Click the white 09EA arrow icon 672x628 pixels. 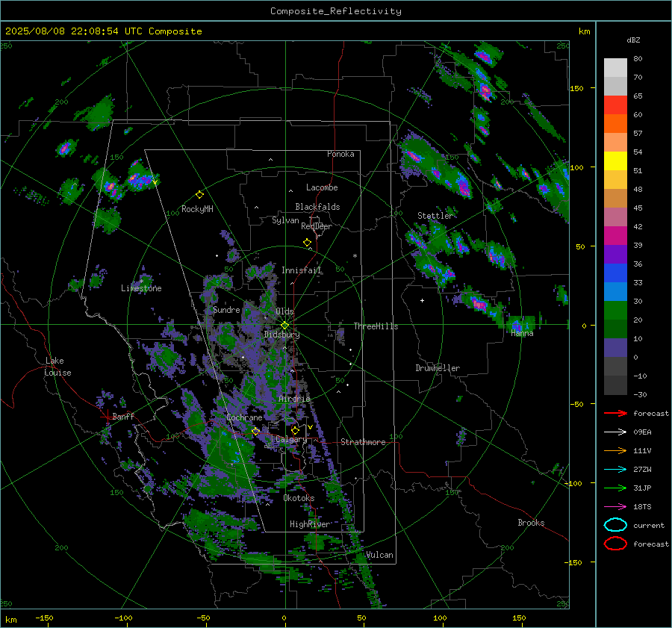615,432
